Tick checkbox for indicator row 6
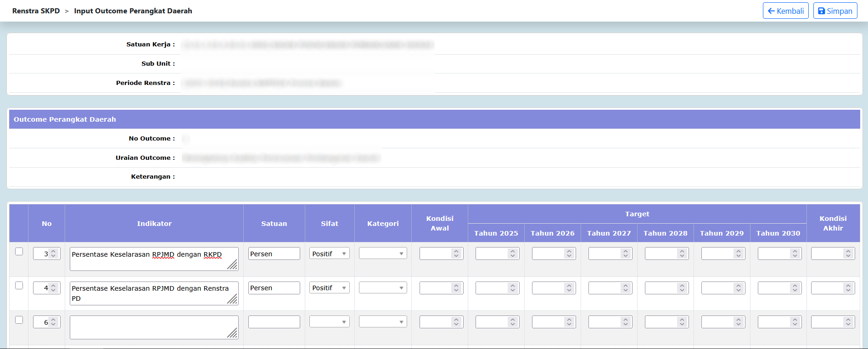 click(19, 320)
